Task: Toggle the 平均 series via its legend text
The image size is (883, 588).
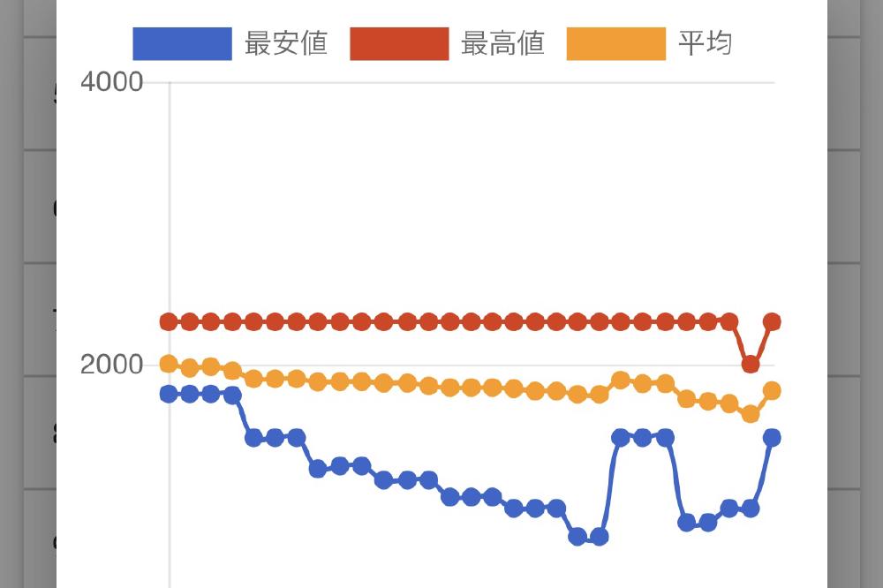Action: click(x=705, y=43)
